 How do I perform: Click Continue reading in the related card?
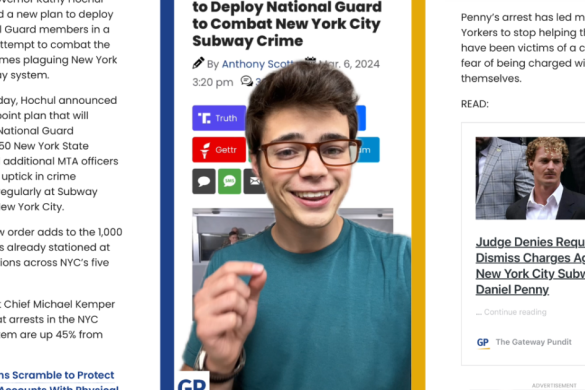pos(511,312)
